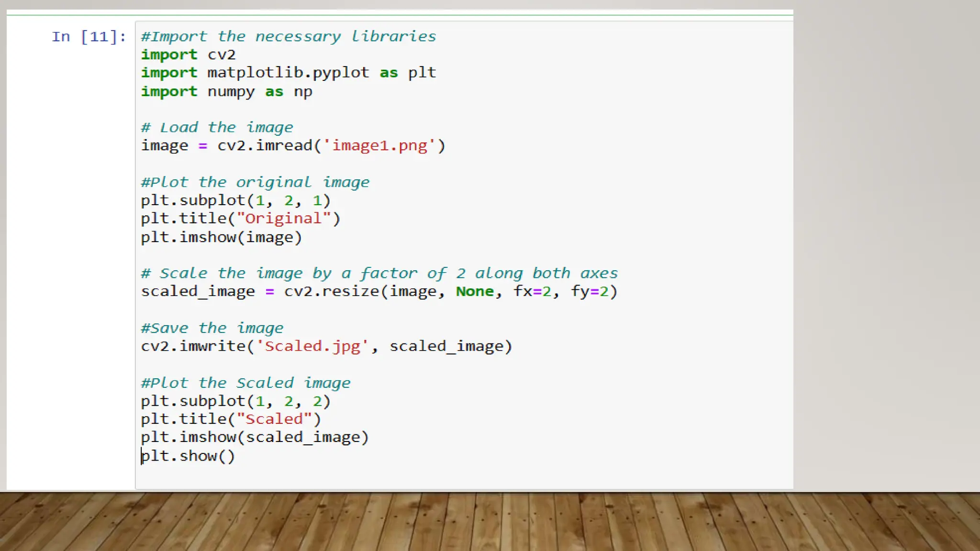This screenshot has height=551, width=980.
Task: Click the plt.imshow(image) line
Action: point(221,237)
